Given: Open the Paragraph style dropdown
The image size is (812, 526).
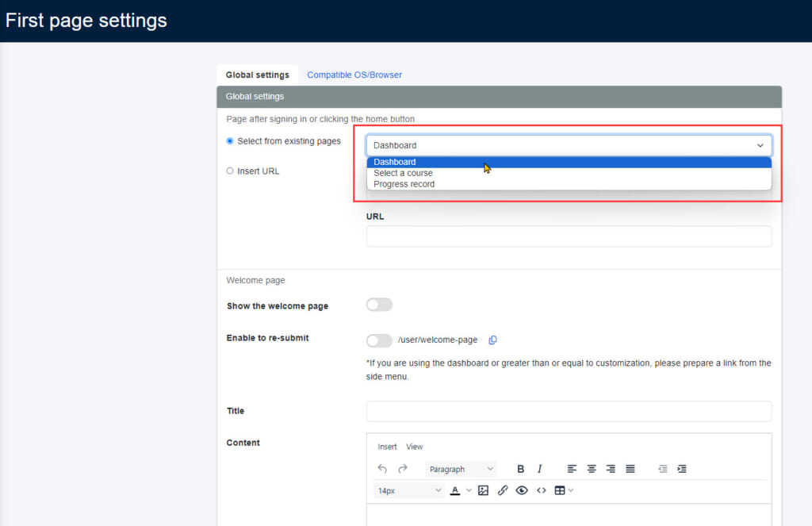Looking at the screenshot, I should tap(461, 469).
